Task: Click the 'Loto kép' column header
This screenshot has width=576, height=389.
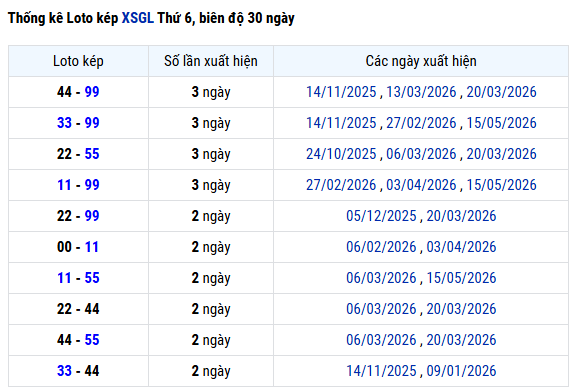Action: [x=78, y=61]
